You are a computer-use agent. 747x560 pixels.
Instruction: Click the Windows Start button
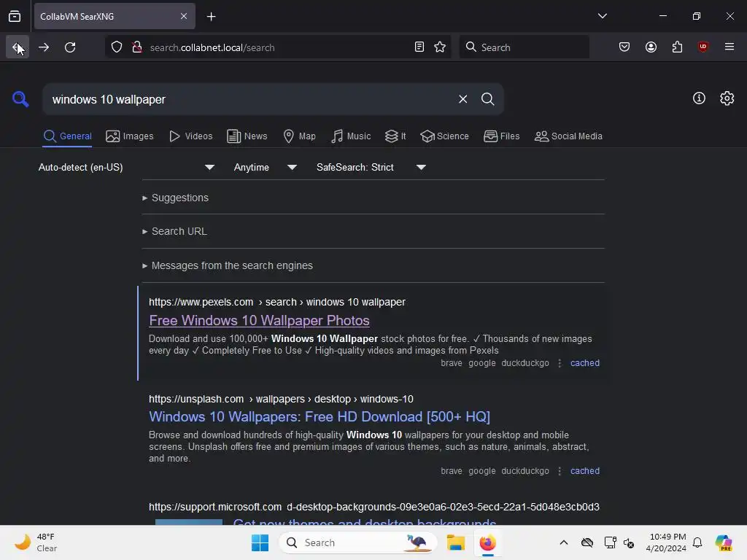point(260,542)
